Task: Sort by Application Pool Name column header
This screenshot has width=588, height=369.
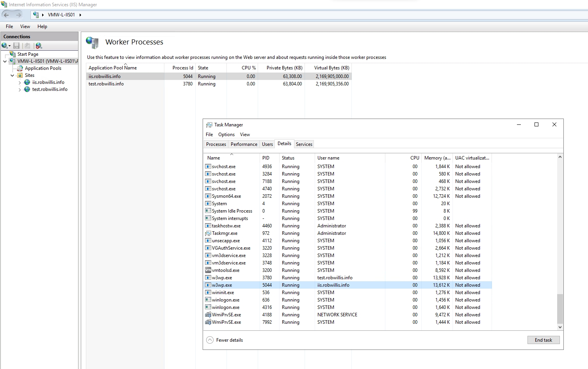Action: coord(125,68)
